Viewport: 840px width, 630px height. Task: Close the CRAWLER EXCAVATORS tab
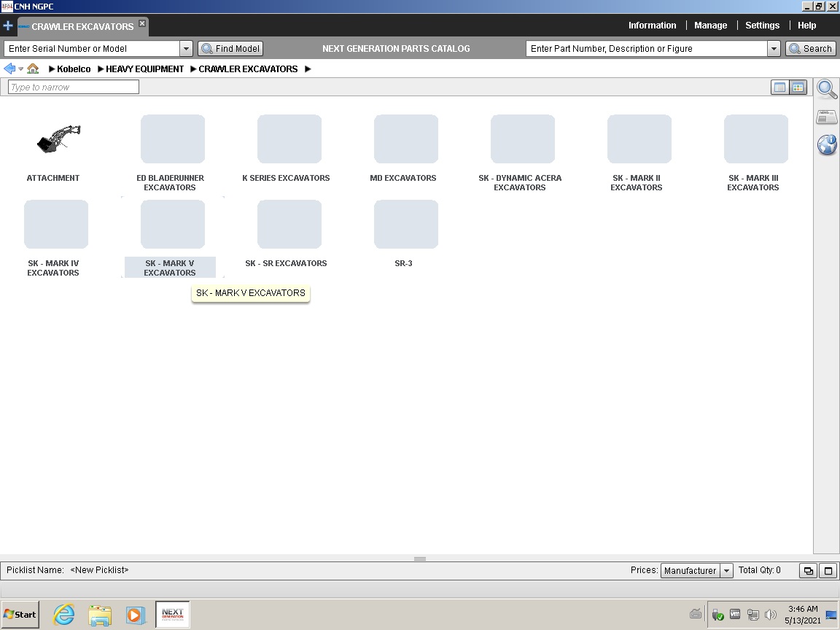(x=142, y=23)
